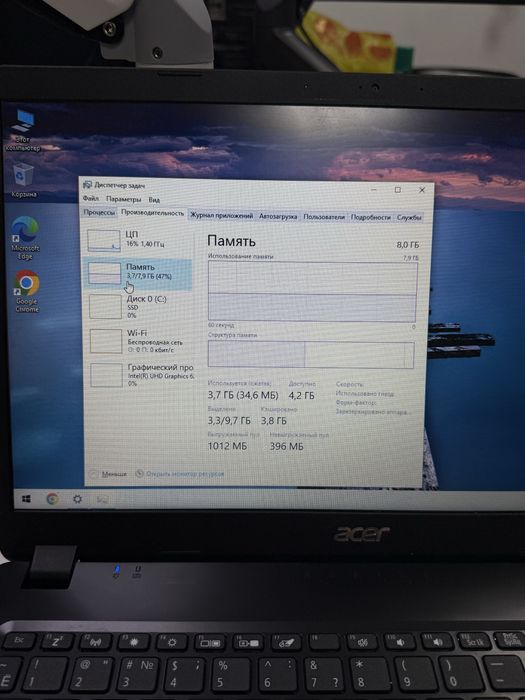Click the ЦП mini graph thumbnail
525x700 pixels.
tap(104, 240)
